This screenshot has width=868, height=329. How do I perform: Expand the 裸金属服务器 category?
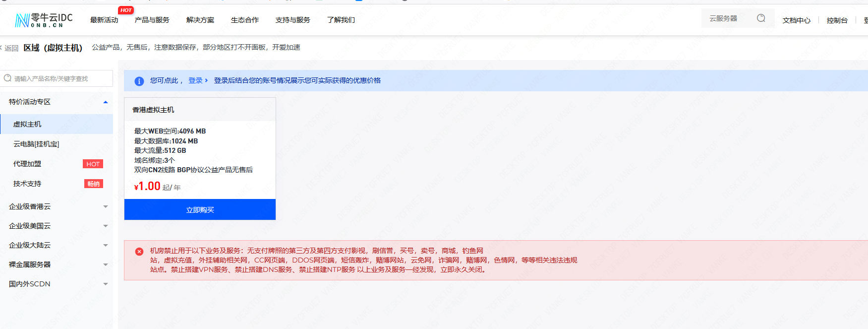(105, 265)
